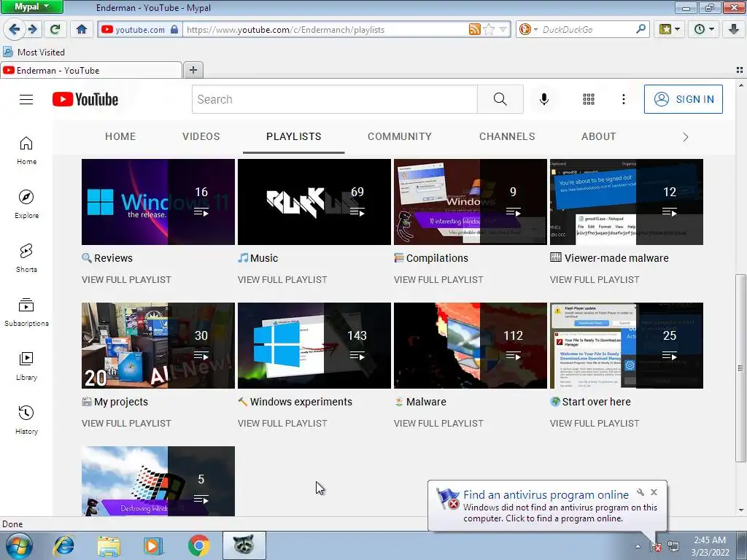
Task: Open the Music playlist thumbnail
Action: 314,202
